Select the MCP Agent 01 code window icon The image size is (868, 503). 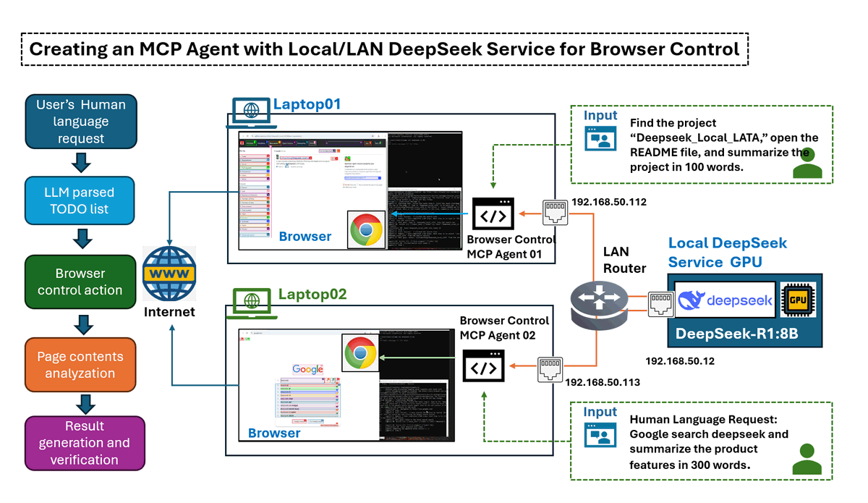coord(493,214)
